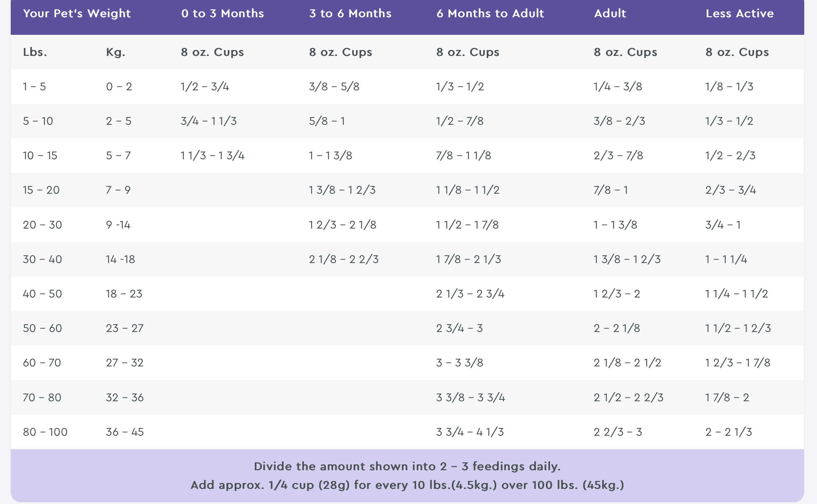Click the "36 – 45" kilogram cell
The width and height of the screenshot is (817, 504).
[x=125, y=432]
